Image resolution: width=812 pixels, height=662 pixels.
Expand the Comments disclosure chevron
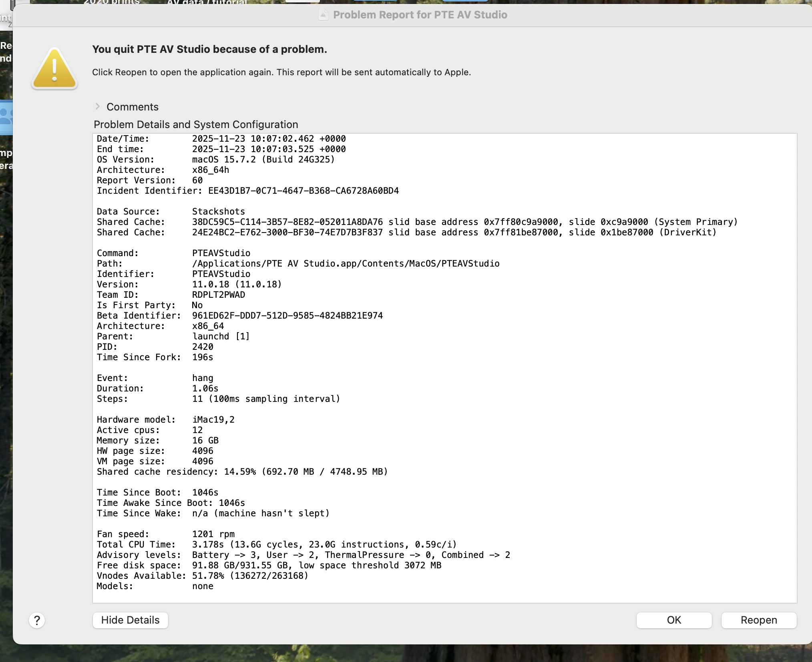click(x=97, y=106)
